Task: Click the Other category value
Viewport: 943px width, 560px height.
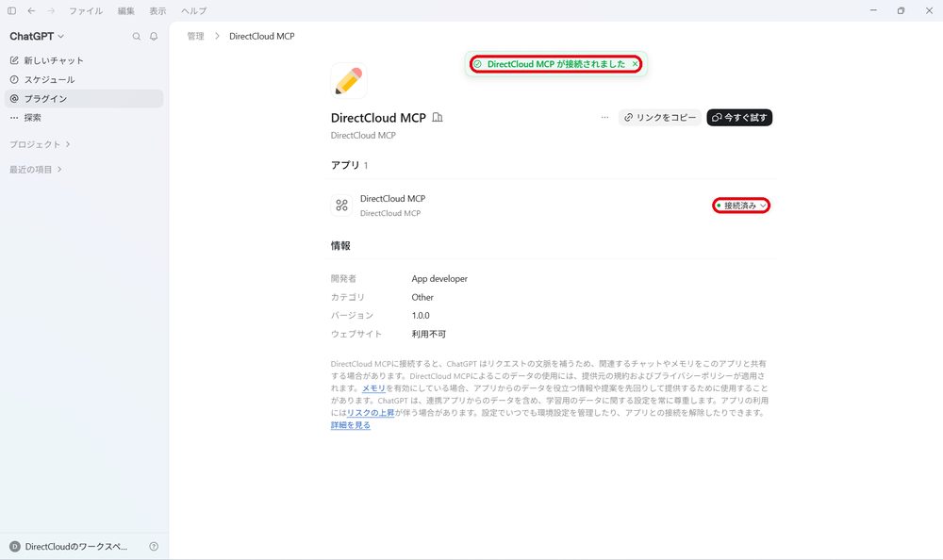Action: (422, 297)
